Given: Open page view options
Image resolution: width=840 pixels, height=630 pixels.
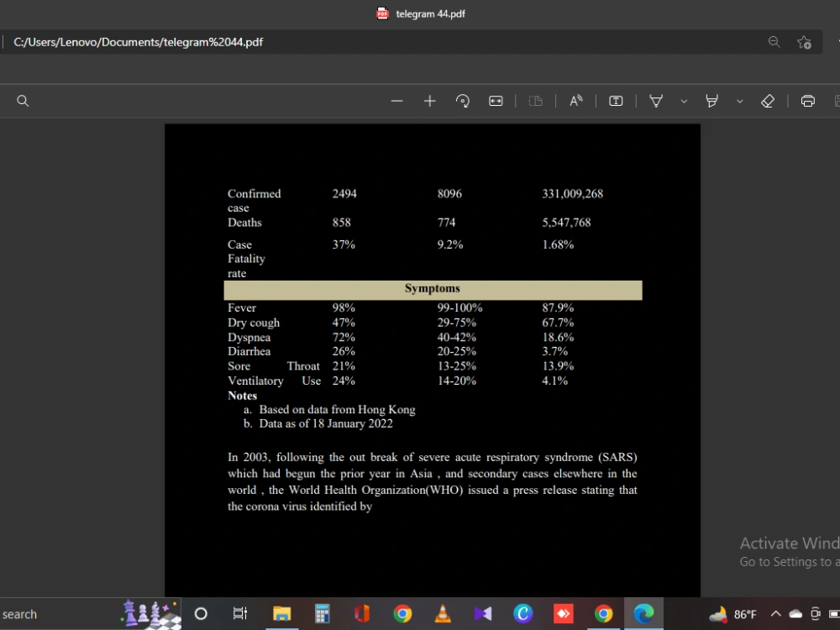Looking at the screenshot, I should [536, 101].
